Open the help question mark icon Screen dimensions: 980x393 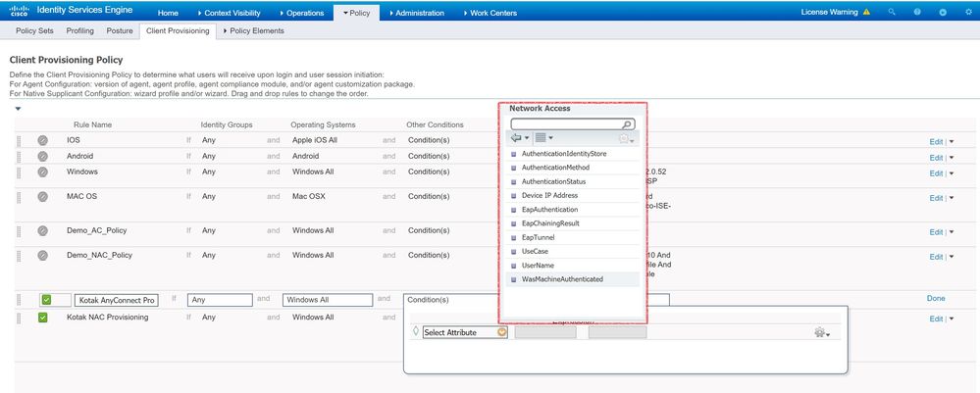click(x=917, y=12)
